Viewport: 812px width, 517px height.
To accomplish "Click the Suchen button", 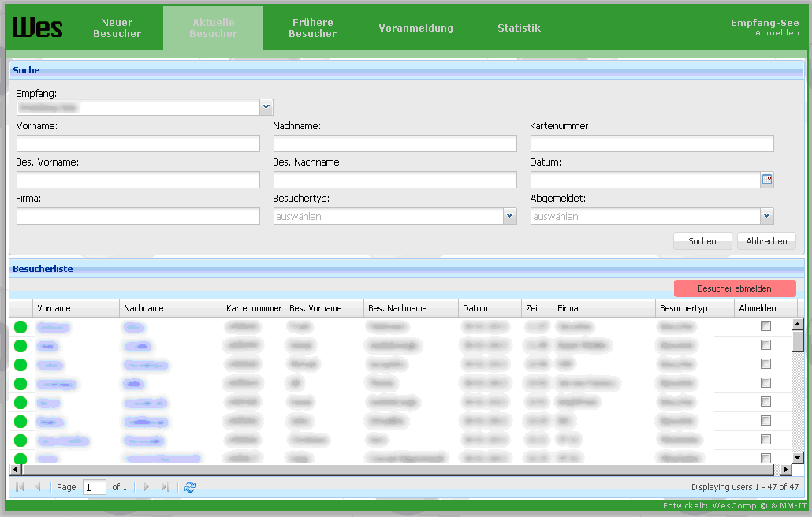I will point(702,241).
